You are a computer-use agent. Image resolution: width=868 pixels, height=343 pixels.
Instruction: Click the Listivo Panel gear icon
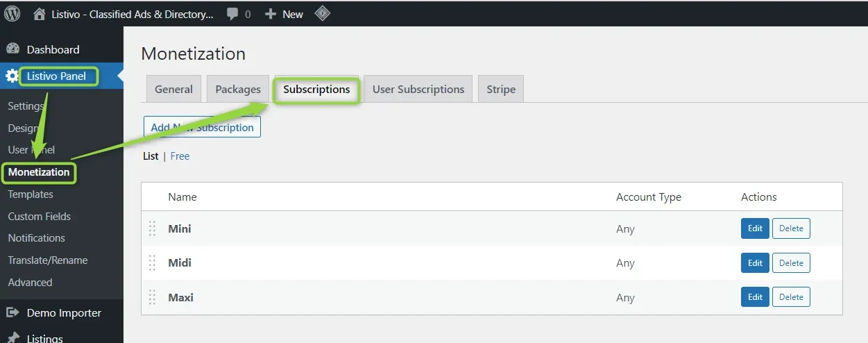pos(12,76)
